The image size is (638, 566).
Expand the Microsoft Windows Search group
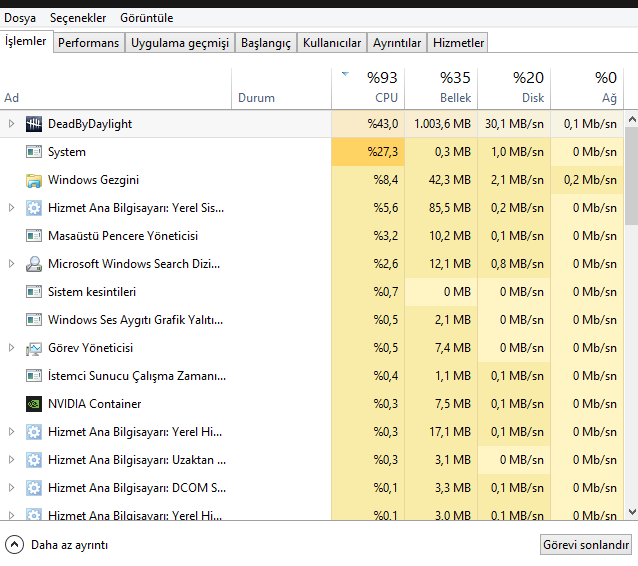click(x=11, y=264)
